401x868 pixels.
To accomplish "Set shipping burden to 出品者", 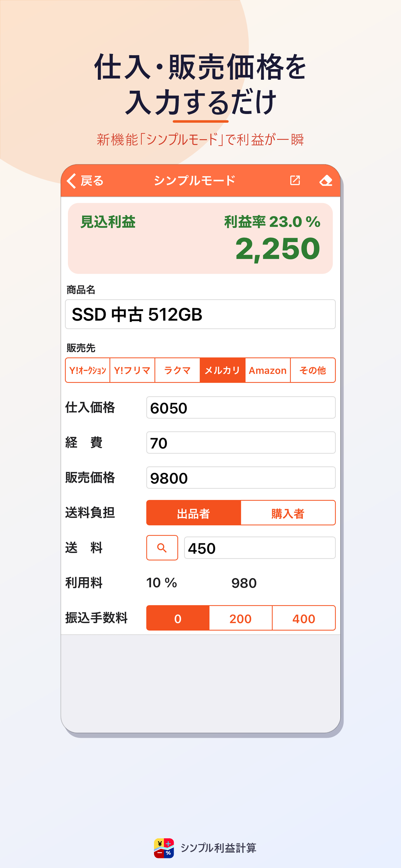I will point(193,513).
